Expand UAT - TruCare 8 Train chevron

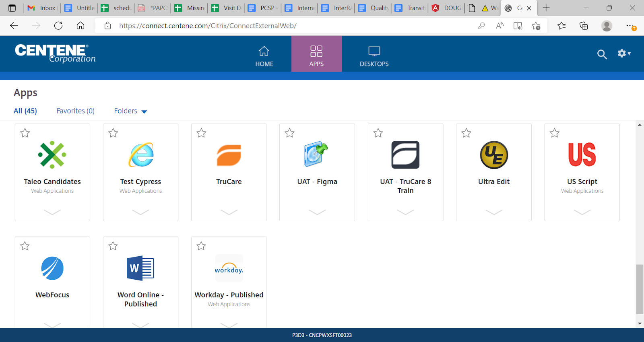[x=405, y=212]
